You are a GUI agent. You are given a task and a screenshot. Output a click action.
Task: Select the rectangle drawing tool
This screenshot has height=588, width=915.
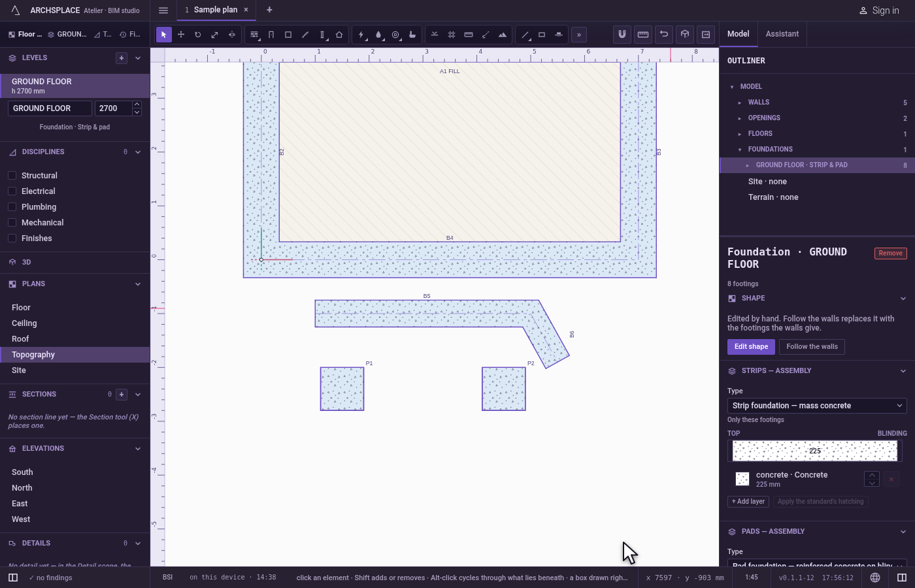pyautogui.click(x=542, y=35)
